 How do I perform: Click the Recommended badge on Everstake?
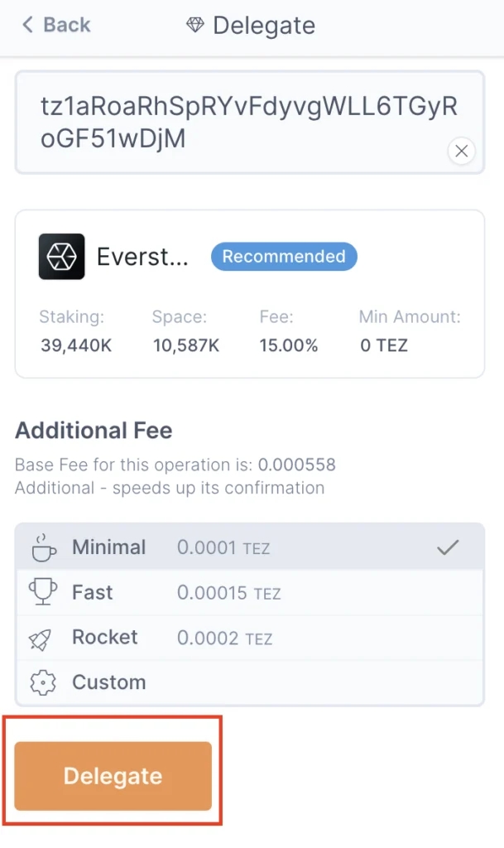[x=284, y=257]
